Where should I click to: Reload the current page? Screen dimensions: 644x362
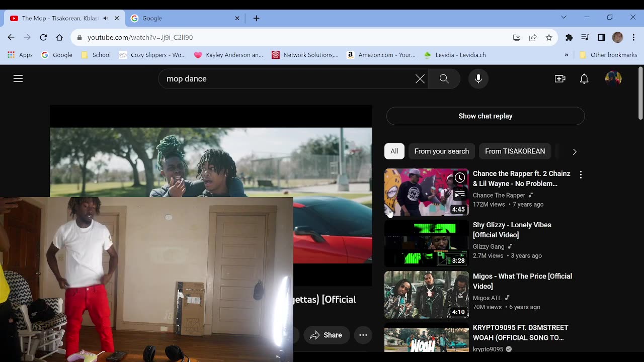[x=43, y=37]
